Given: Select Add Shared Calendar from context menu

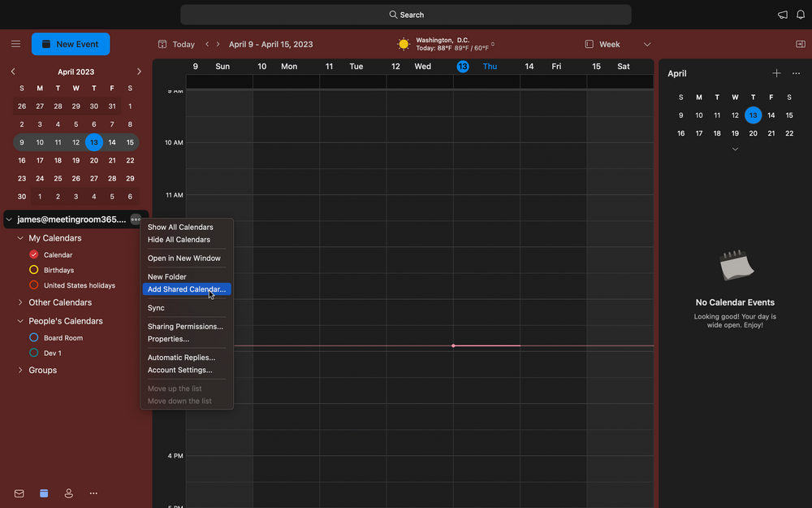Looking at the screenshot, I should pos(187,289).
